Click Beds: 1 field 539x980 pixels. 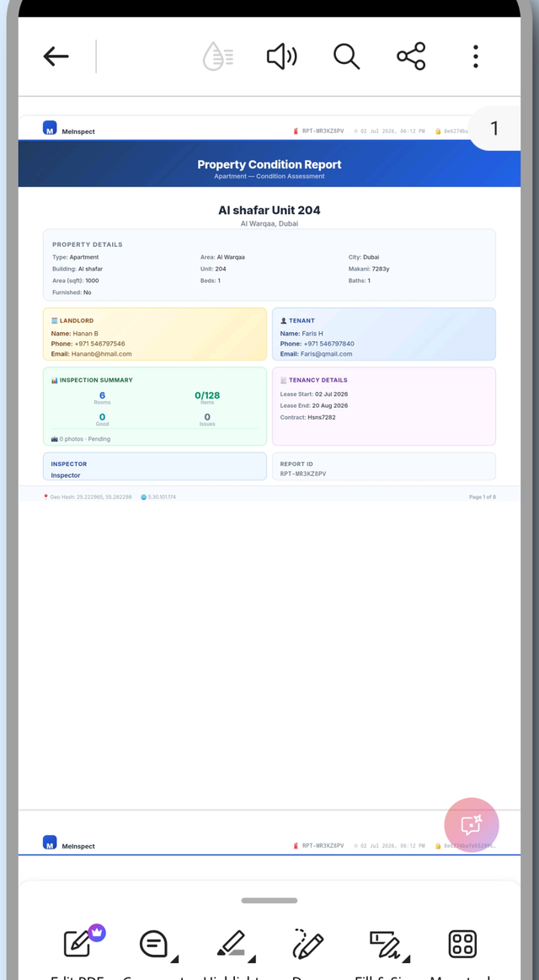[210, 281]
